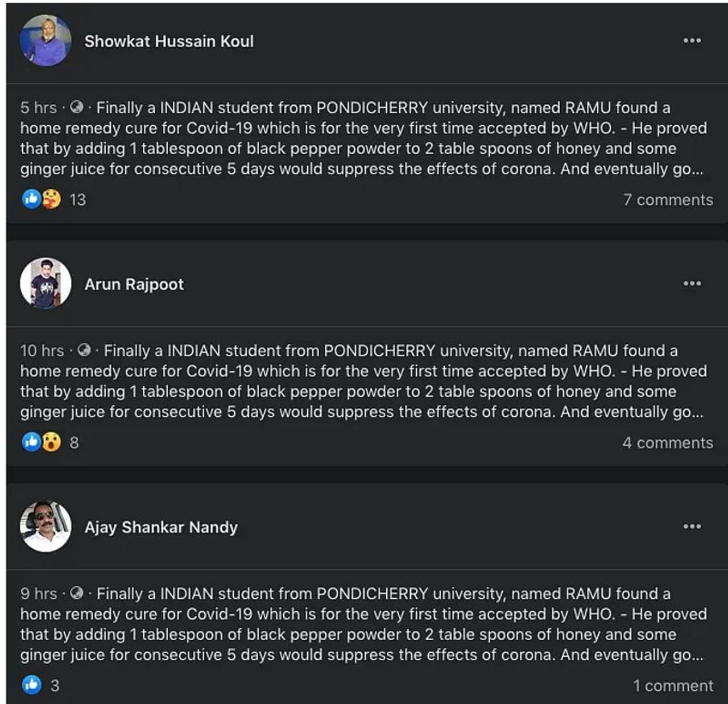
Task: Click the public globe icon on Showkat's post
Action: click(x=77, y=107)
